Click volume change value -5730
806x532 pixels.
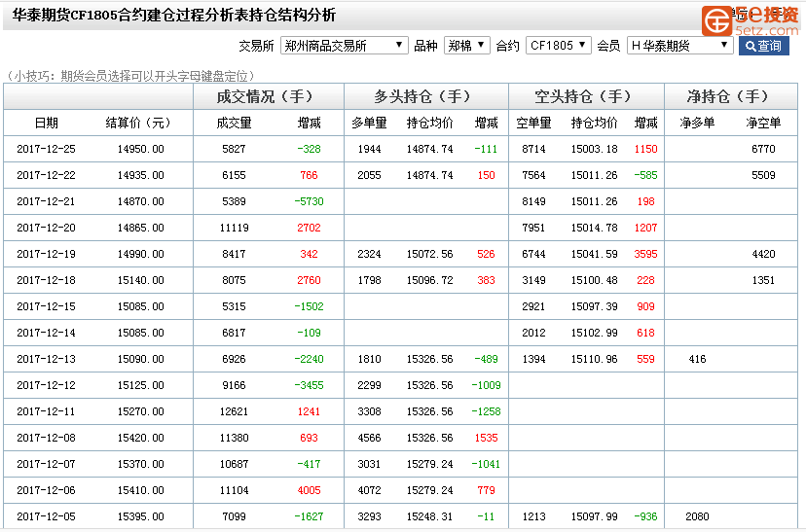[309, 201]
